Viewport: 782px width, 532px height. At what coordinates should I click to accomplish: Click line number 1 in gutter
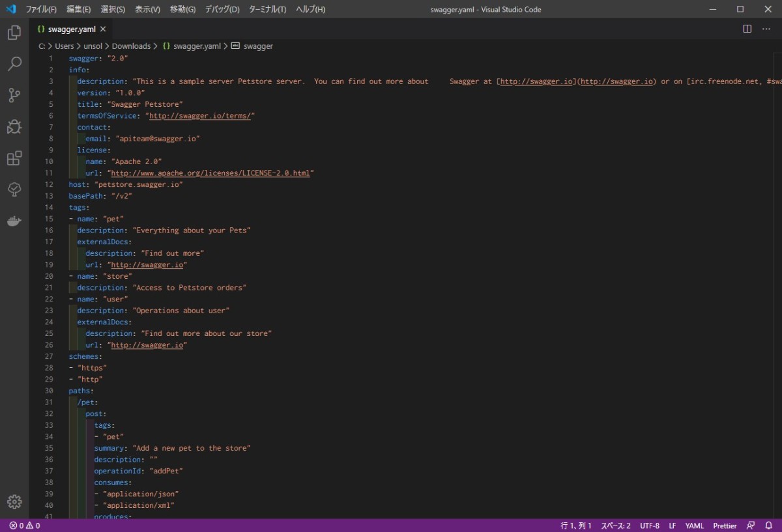pyautogui.click(x=51, y=59)
